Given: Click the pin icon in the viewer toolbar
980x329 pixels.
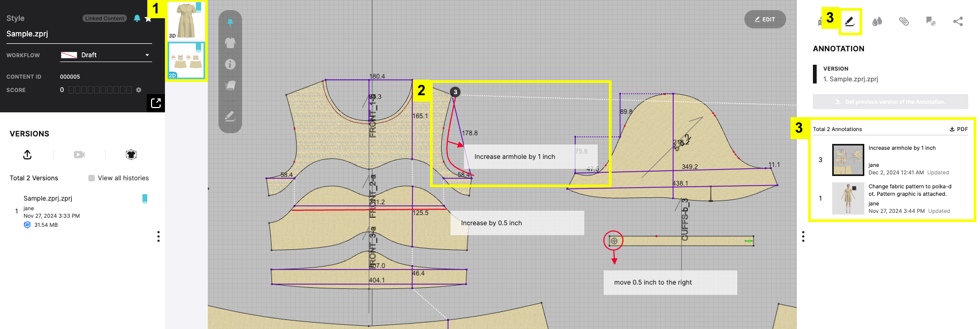Looking at the screenshot, I should point(230,22).
